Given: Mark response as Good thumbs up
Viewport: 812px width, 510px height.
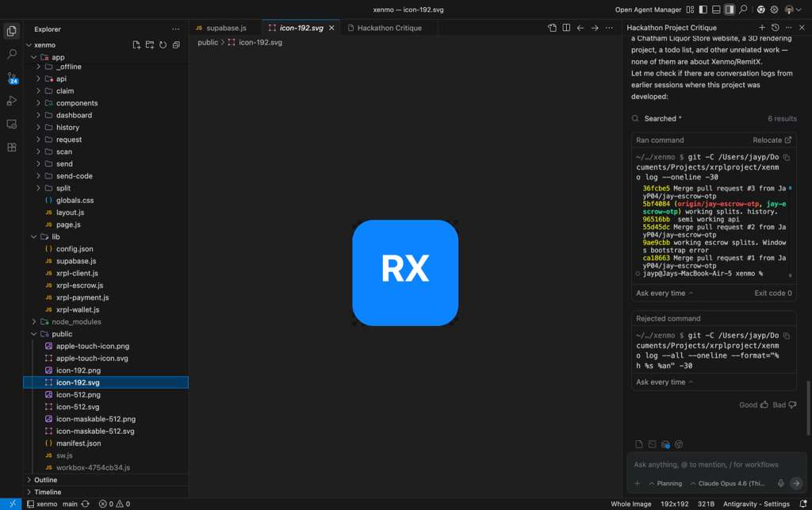Looking at the screenshot, I should point(753,405).
